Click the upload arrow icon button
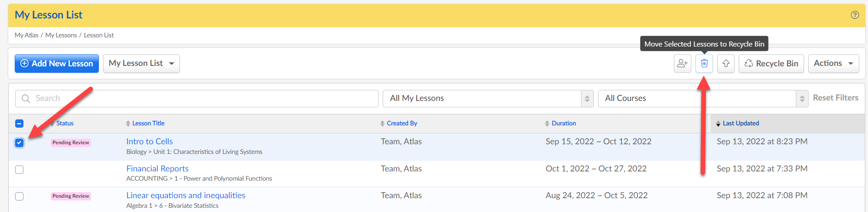This screenshot has width=868, height=212. tap(726, 64)
